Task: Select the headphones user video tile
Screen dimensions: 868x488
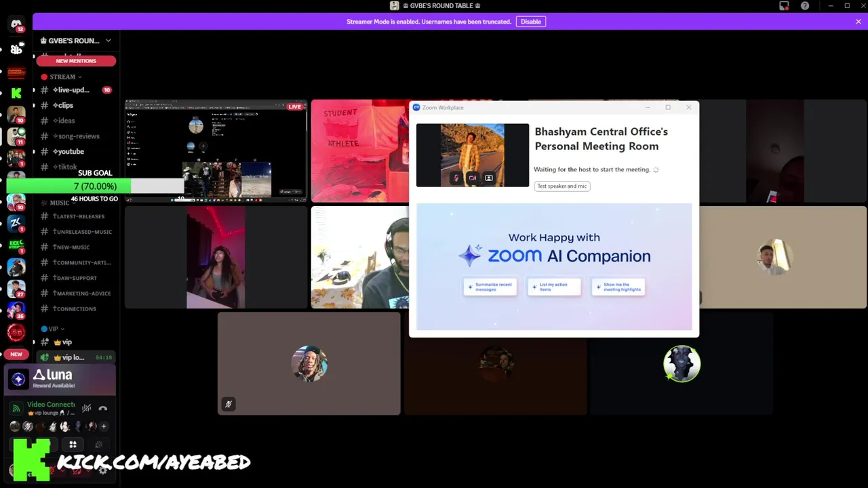Action: 360,258
